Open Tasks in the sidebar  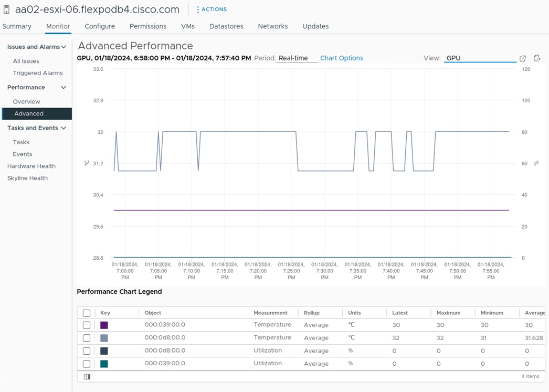[x=21, y=142]
